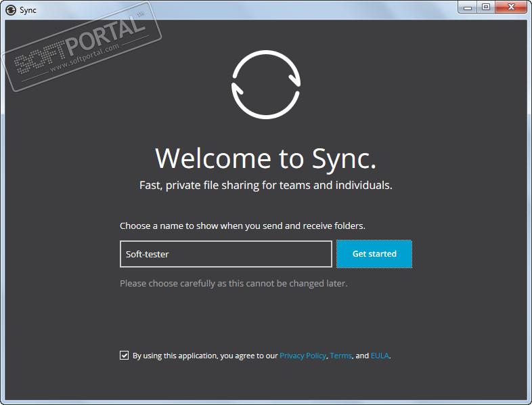
Task: Maximize the Sync window
Action: coord(485,7)
